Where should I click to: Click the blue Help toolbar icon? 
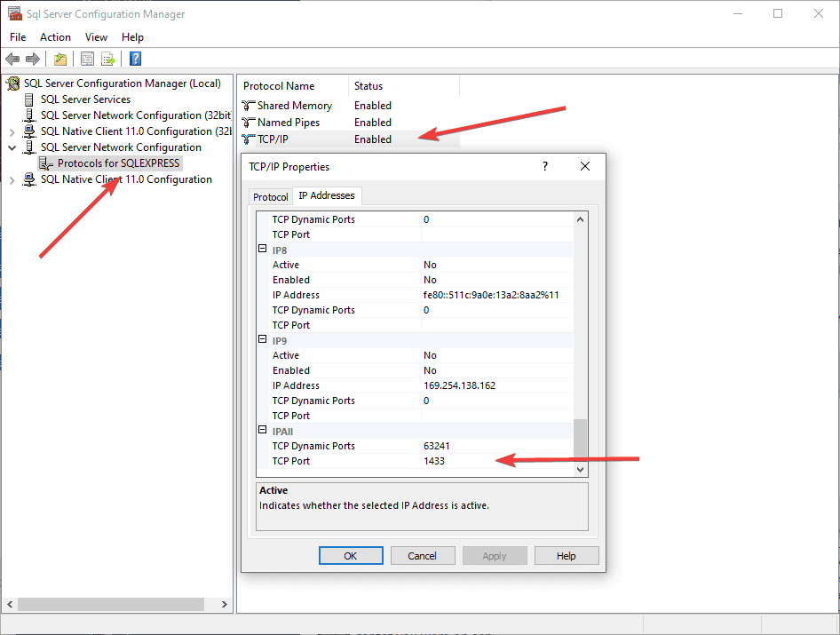[136, 59]
